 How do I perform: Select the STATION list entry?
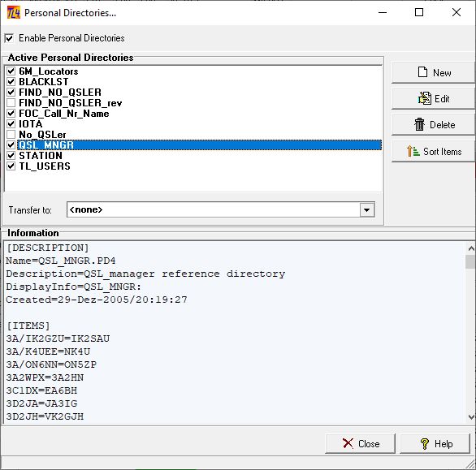coord(41,156)
